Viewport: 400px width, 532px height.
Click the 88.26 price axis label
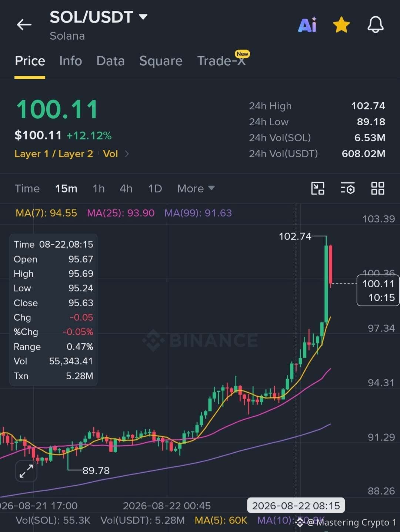(x=381, y=491)
